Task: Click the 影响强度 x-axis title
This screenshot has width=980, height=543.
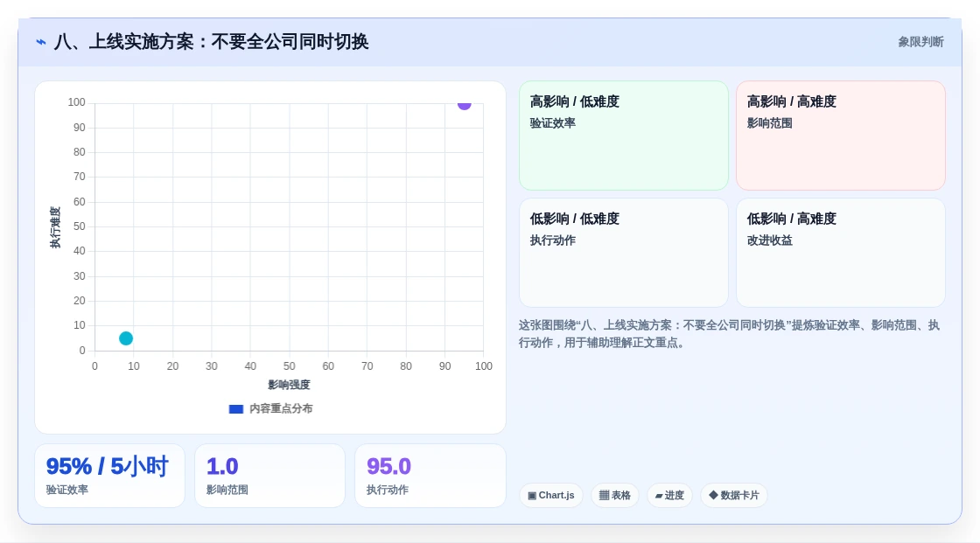Action: pos(289,385)
